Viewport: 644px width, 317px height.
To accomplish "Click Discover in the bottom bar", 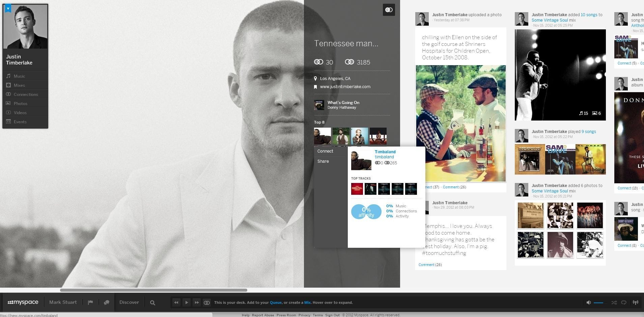I will [129, 302].
